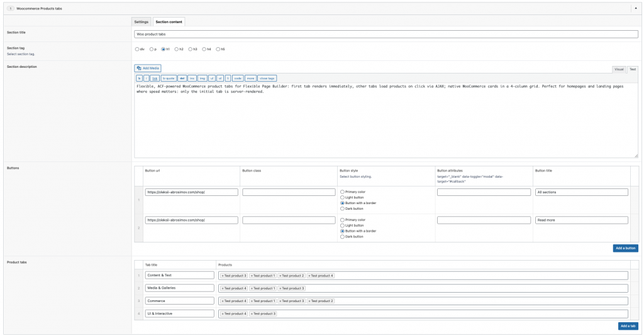Image resolution: width=644 pixels, height=336 pixels.
Task: Remove Test product 3 from UI & Interactive row
Action: coord(252,314)
